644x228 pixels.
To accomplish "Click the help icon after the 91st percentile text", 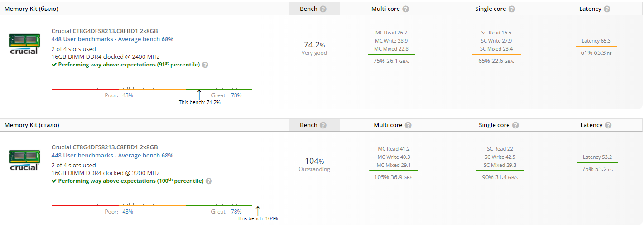I will point(205,65).
